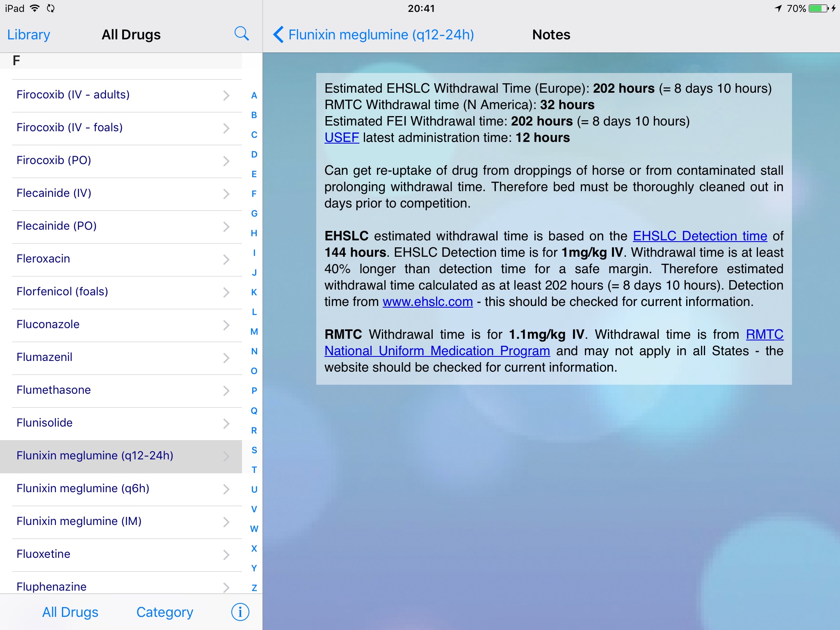Tap the sync activity icon in status bar
The height and width of the screenshot is (630, 840).
tap(50, 8)
